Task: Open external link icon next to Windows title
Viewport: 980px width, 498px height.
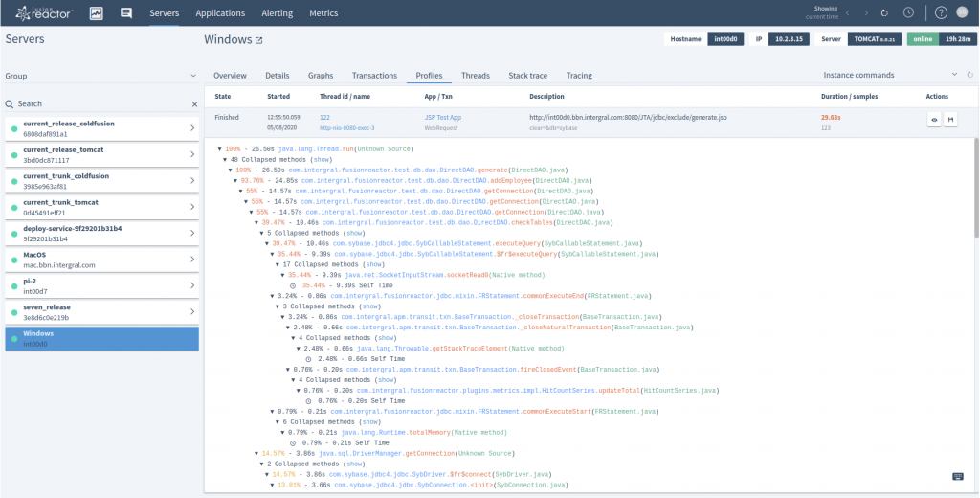Action: [x=258, y=40]
